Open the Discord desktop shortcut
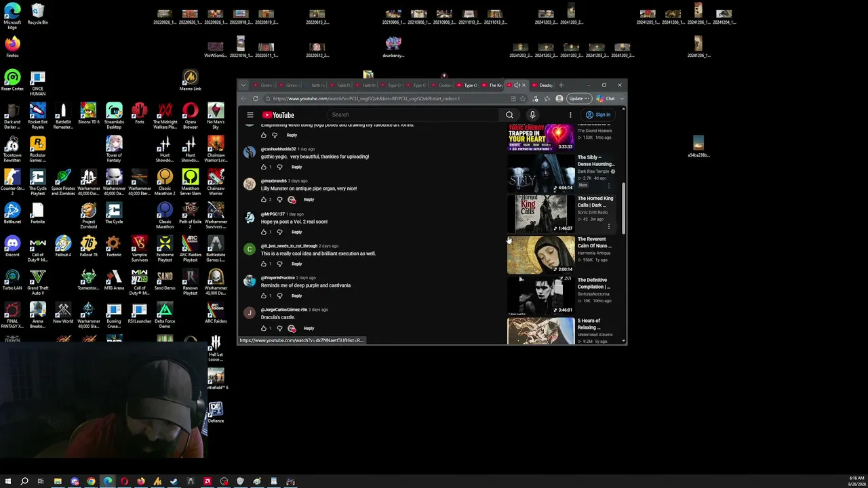The image size is (868, 488). click(12, 245)
